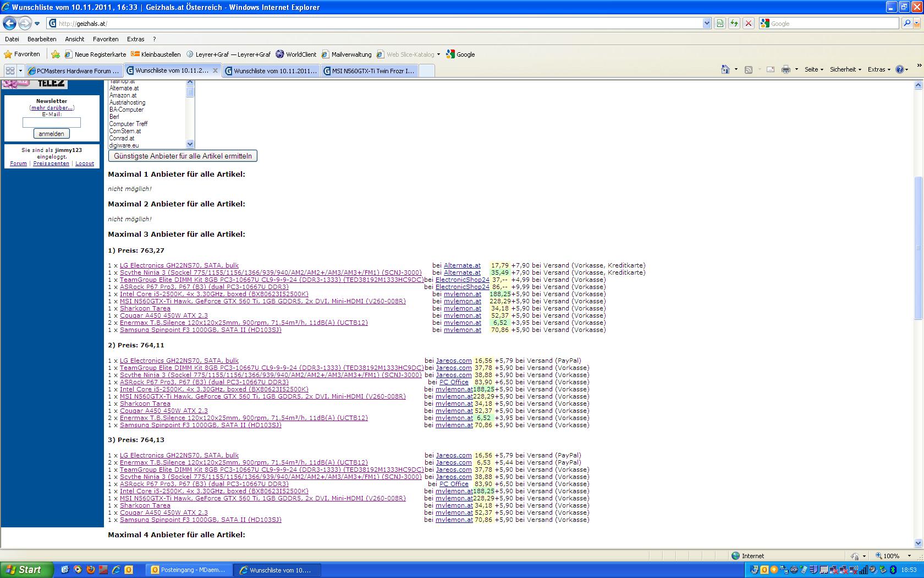
Task: Click the Windows Start button
Action: tap(27, 570)
